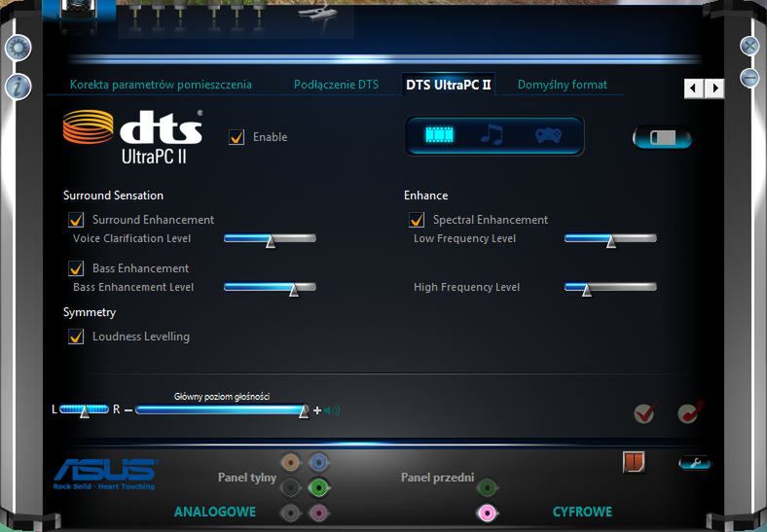Toggle Bass Enhancement checkbox
The height and width of the screenshot is (532, 767).
pos(76,268)
